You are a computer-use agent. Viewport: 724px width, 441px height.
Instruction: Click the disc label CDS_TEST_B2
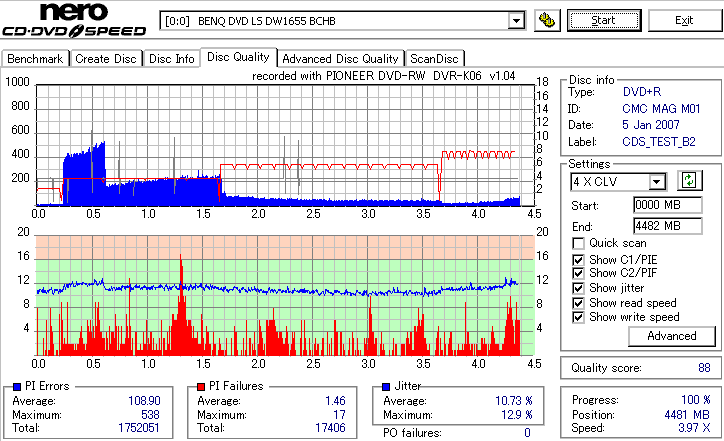[659, 142]
